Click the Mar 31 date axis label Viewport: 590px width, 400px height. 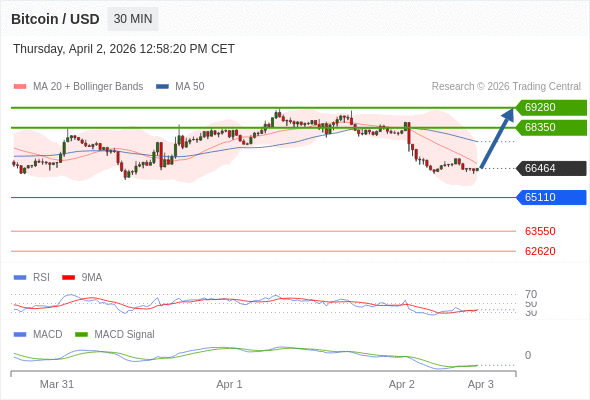coord(57,384)
